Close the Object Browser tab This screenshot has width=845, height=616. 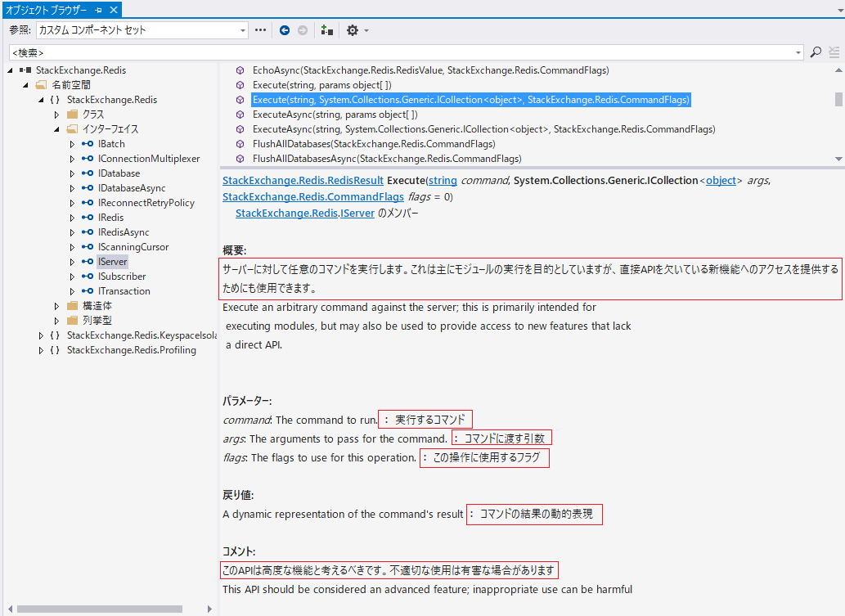pos(114,10)
